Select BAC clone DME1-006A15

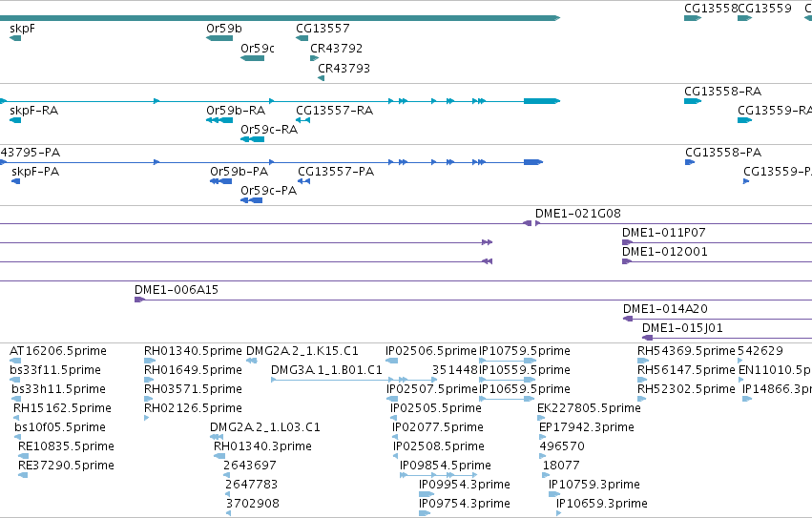tap(473, 300)
